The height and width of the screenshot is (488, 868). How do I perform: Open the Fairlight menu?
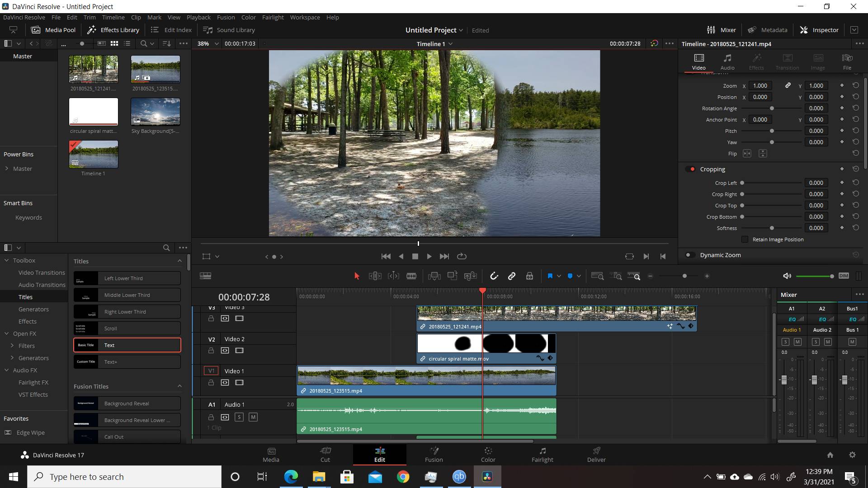point(273,17)
